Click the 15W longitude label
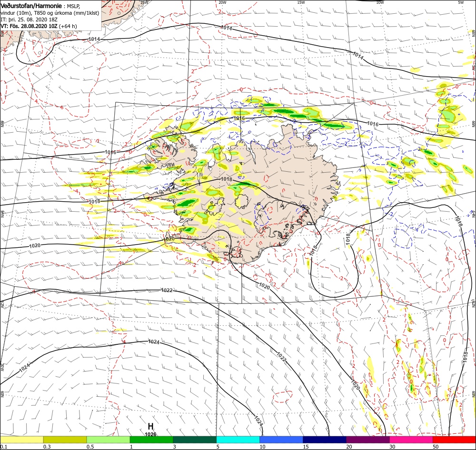The width and height of the screenshot is (476, 450). (301, 2)
